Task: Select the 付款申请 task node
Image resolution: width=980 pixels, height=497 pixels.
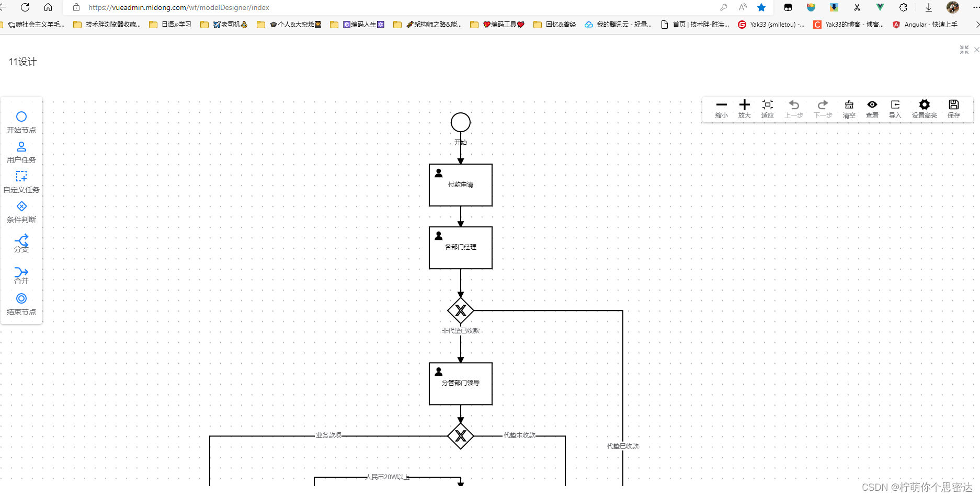Action: pos(460,184)
